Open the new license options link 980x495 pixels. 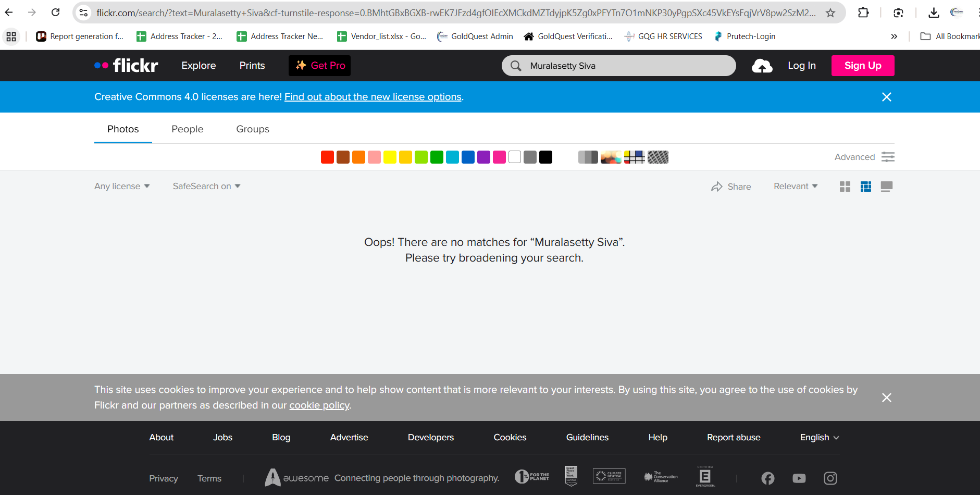pos(373,97)
